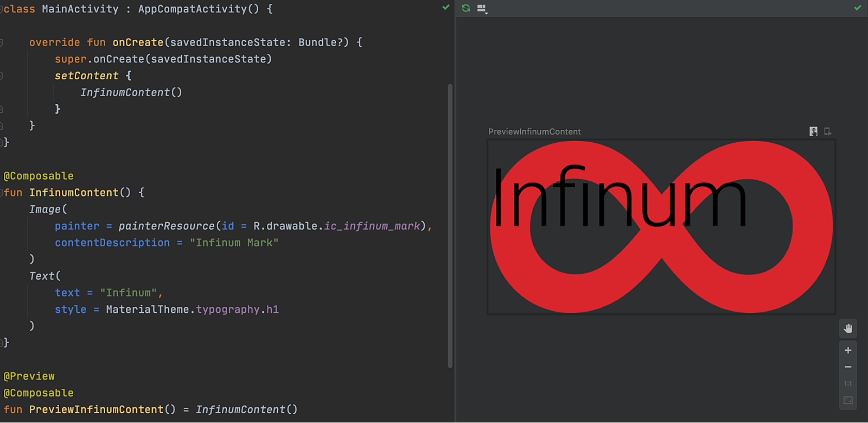This screenshot has height=423, width=868.
Task: Deploy PreviewInfinumContent preview to device
Action: tap(827, 131)
